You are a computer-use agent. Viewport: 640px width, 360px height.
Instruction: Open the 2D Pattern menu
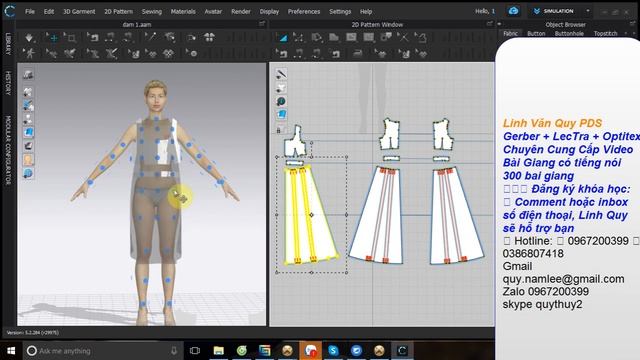click(x=118, y=11)
